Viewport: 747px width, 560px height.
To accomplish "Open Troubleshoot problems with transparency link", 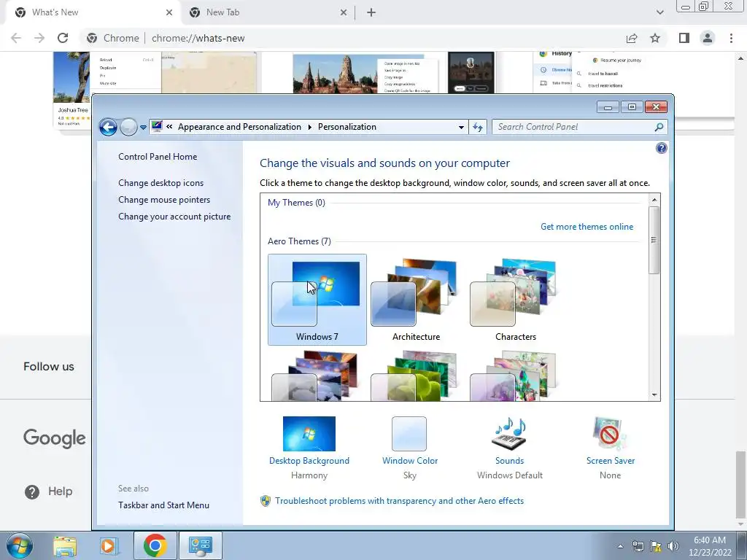I will (399, 501).
